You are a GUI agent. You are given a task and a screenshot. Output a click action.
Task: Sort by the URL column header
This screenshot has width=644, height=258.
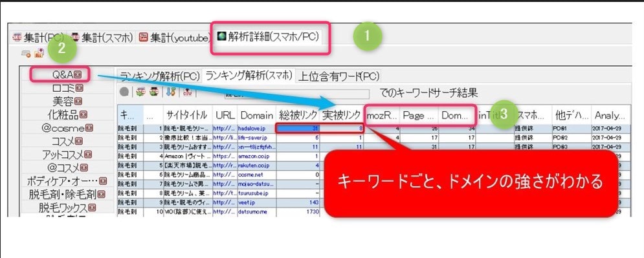[x=225, y=115]
